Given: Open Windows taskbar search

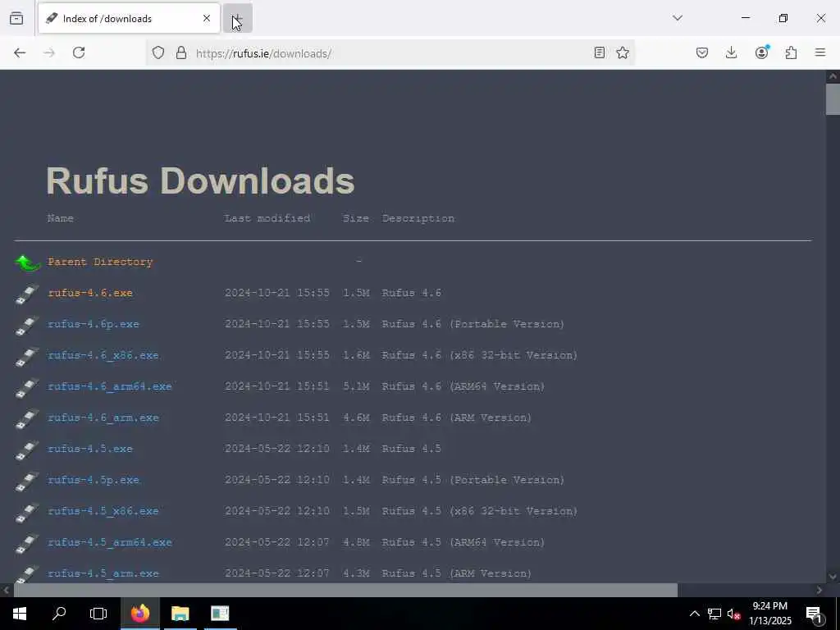Looking at the screenshot, I should (59, 614).
